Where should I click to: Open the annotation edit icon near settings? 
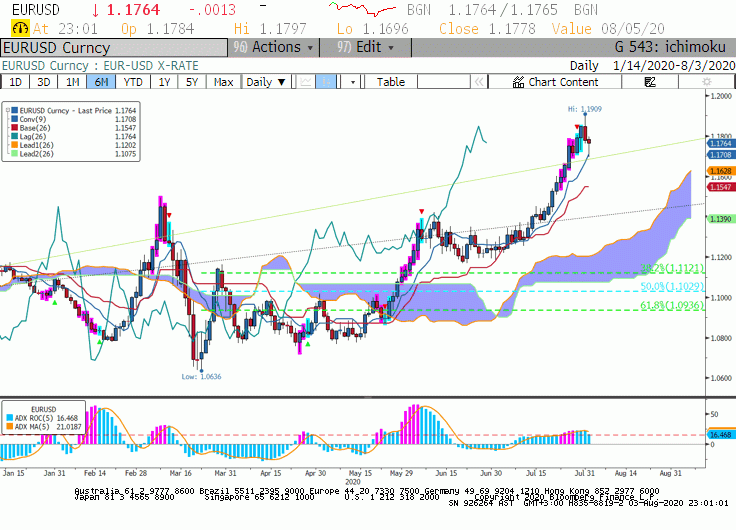point(650,82)
